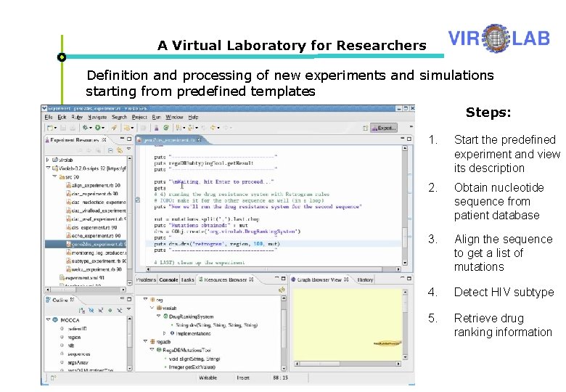Click the Graph Browser horizontal scrollbar
This screenshot has height=392, width=566.
click(348, 364)
